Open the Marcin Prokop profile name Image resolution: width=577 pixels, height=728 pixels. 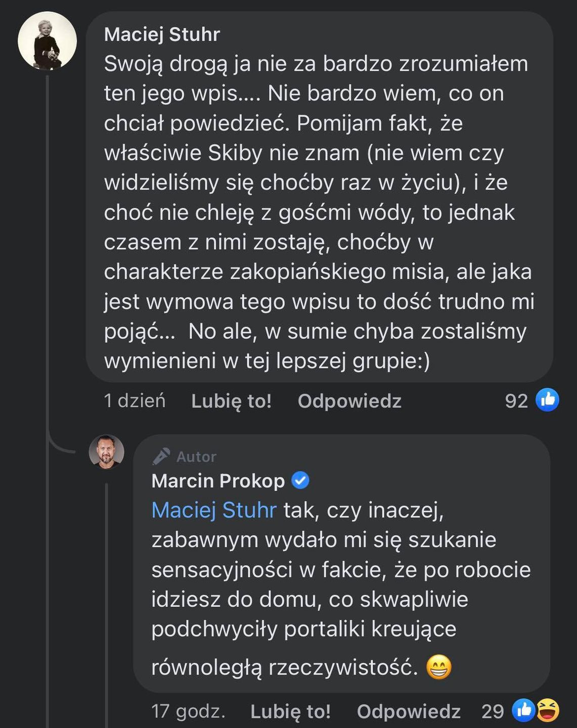coord(218,481)
